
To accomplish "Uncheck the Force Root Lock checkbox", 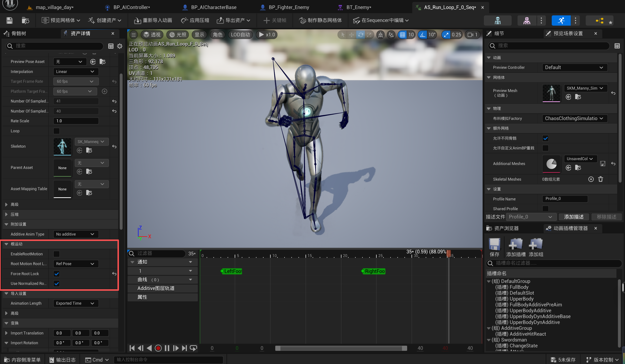I will pyautogui.click(x=57, y=274).
